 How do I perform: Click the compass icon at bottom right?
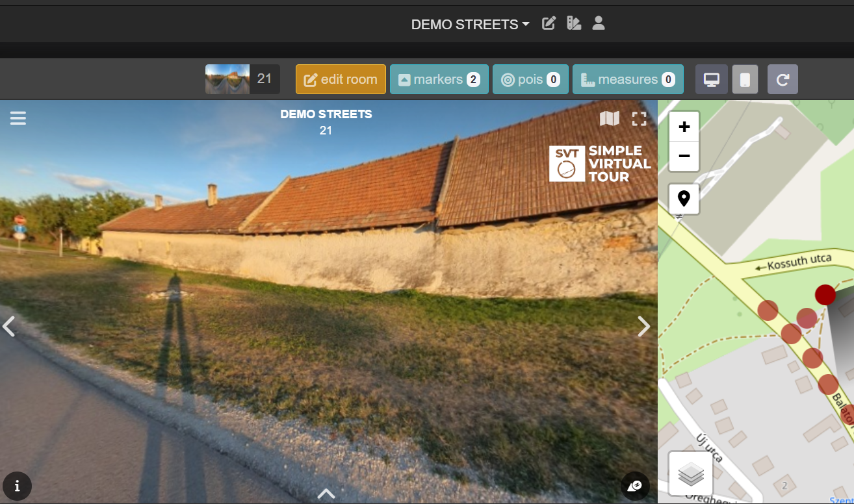[635, 486]
